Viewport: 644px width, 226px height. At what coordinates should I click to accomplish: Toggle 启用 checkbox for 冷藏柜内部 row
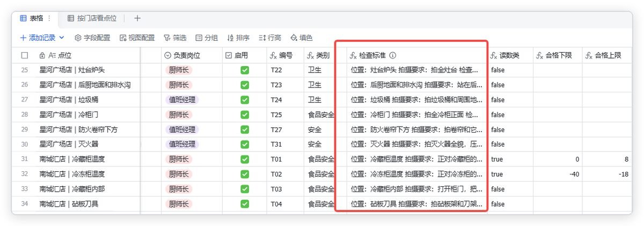[x=245, y=189]
